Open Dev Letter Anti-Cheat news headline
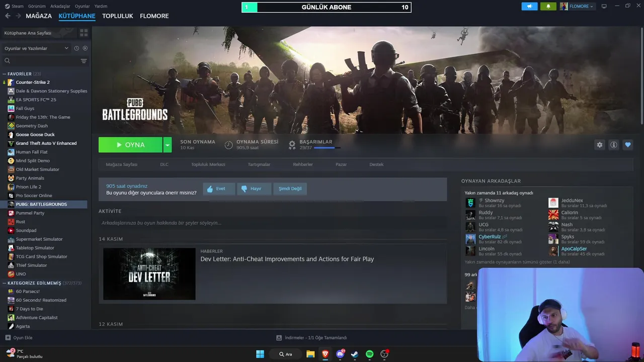Viewport: 644px width, 362px height. [287, 259]
